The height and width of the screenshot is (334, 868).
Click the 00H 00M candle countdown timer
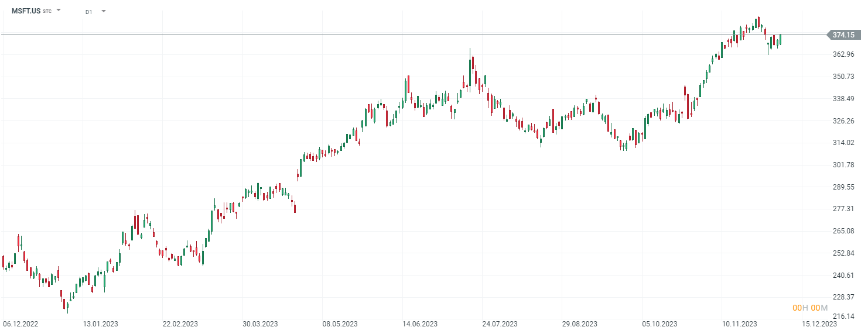pos(810,308)
